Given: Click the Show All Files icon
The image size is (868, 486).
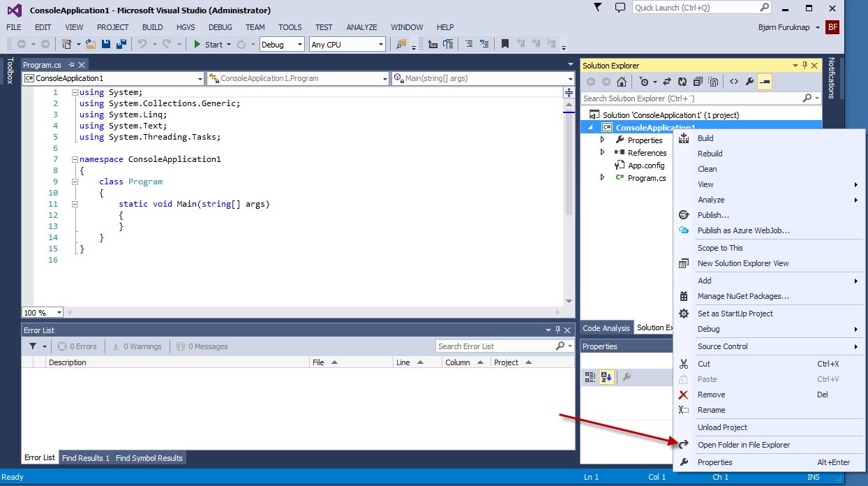Looking at the screenshot, I should [x=713, y=82].
